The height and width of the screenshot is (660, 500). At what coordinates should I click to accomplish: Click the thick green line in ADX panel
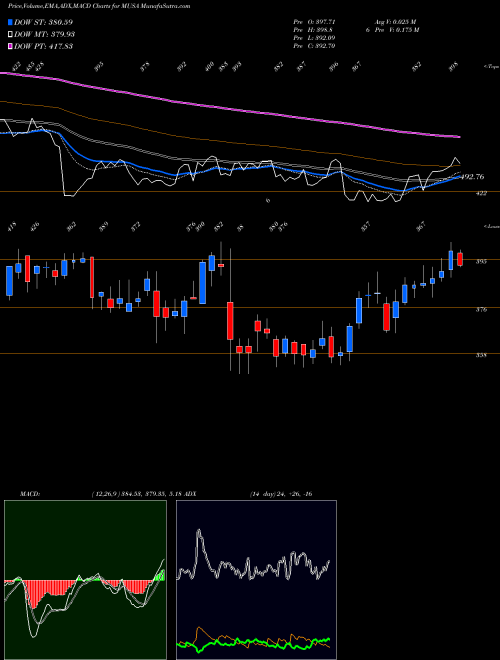253,643
